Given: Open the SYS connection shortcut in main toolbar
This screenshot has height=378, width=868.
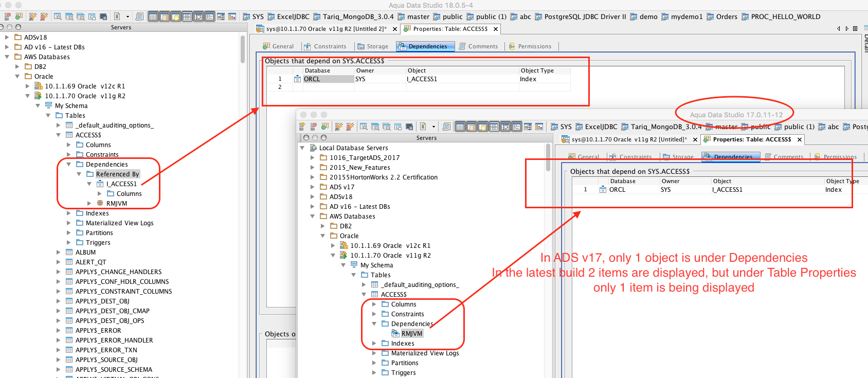Looking at the screenshot, I should 253,17.
